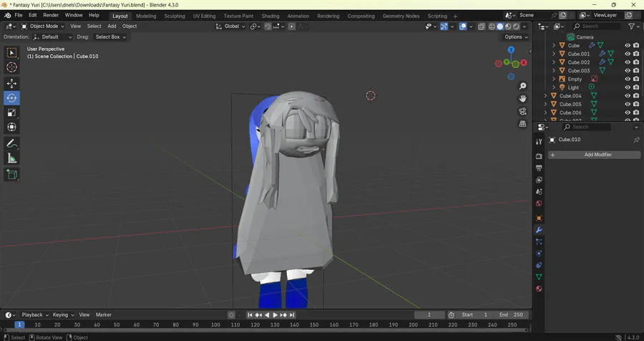
Task: Open the Object properties tab
Action: (x=539, y=218)
